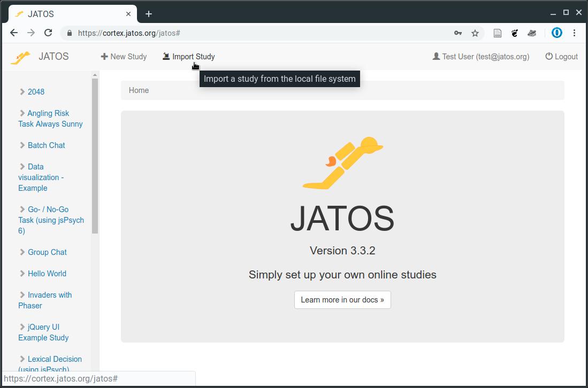Image resolution: width=588 pixels, height=388 pixels.
Task: Open the Batch Chat study link
Action: tap(47, 145)
